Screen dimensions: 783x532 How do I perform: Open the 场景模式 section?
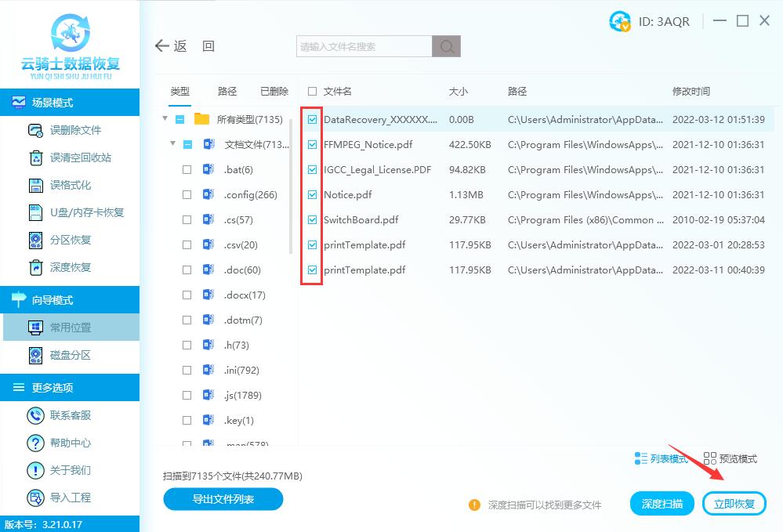coord(70,103)
